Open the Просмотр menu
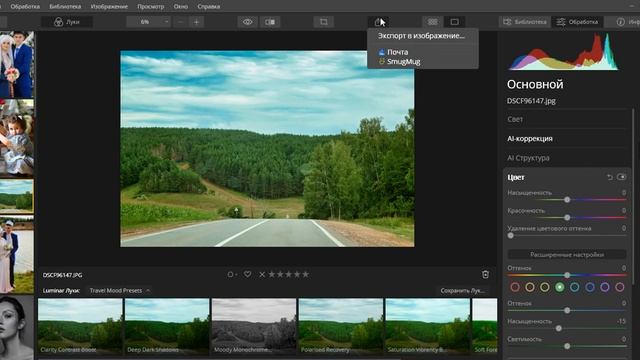 pyautogui.click(x=151, y=7)
